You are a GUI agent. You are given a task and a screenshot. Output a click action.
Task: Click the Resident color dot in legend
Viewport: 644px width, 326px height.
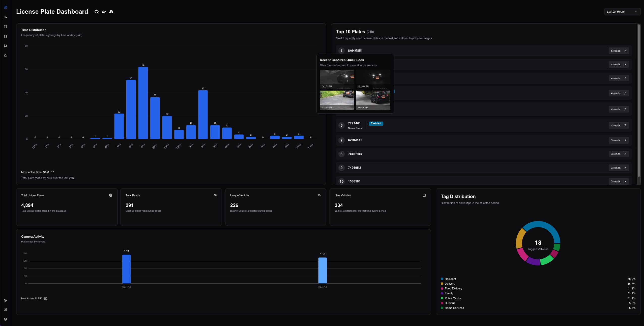pyautogui.click(x=442, y=279)
